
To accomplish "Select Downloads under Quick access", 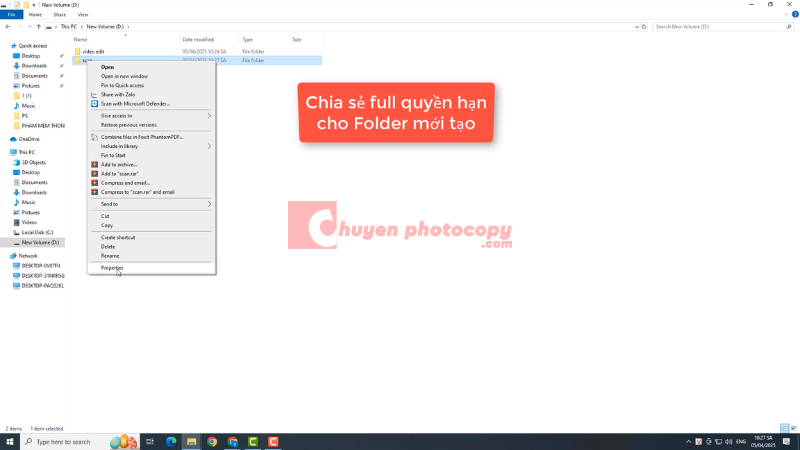I will pyautogui.click(x=34, y=66).
